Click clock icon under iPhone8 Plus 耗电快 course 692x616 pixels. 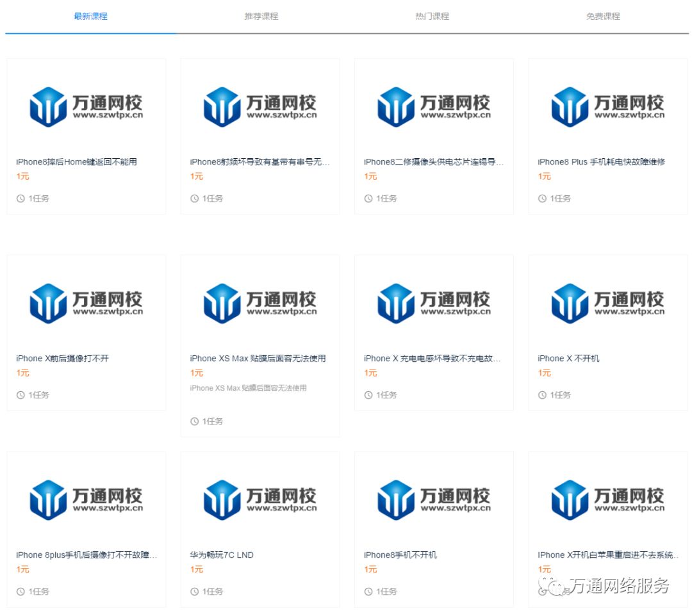(543, 199)
